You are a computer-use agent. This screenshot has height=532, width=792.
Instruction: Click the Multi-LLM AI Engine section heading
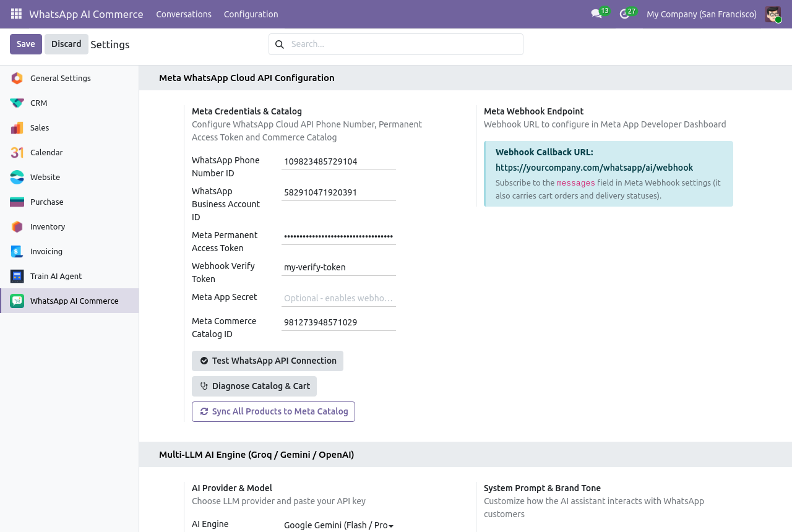coord(257,455)
